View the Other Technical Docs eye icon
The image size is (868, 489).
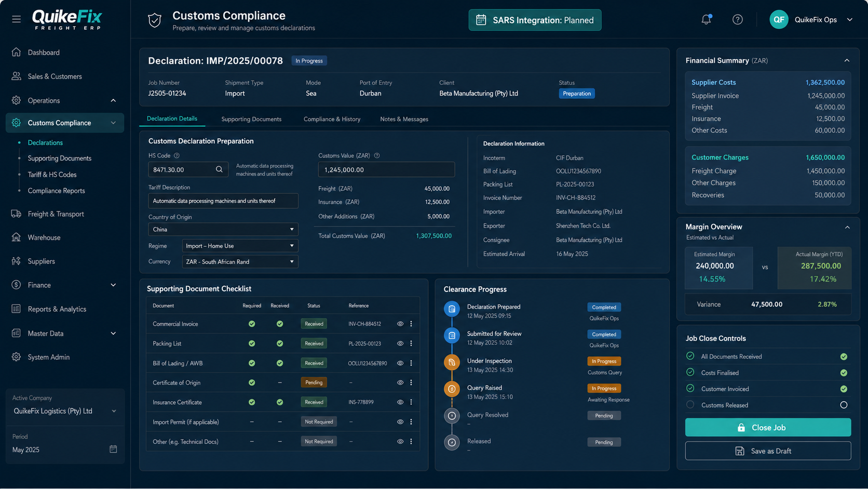pyautogui.click(x=400, y=442)
